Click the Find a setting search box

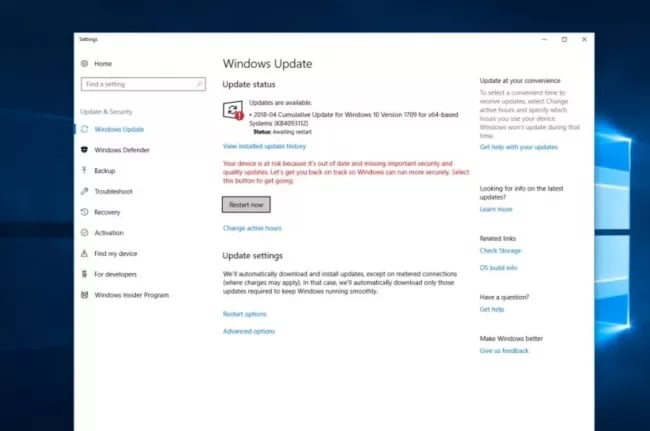pyautogui.click(x=143, y=84)
